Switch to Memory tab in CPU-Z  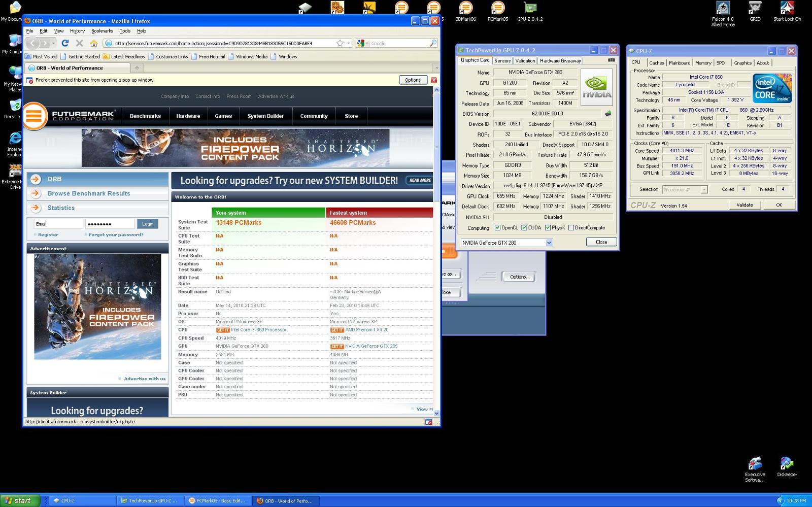(x=703, y=63)
